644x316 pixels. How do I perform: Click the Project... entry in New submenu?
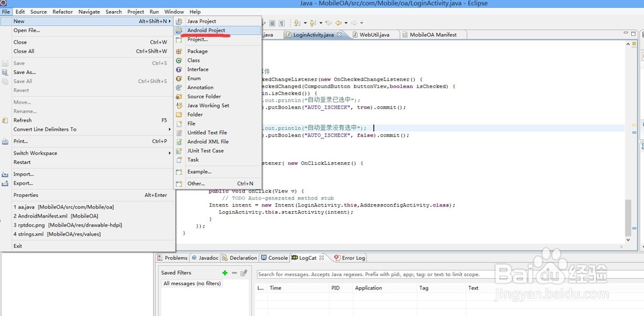tap(218, 39)
